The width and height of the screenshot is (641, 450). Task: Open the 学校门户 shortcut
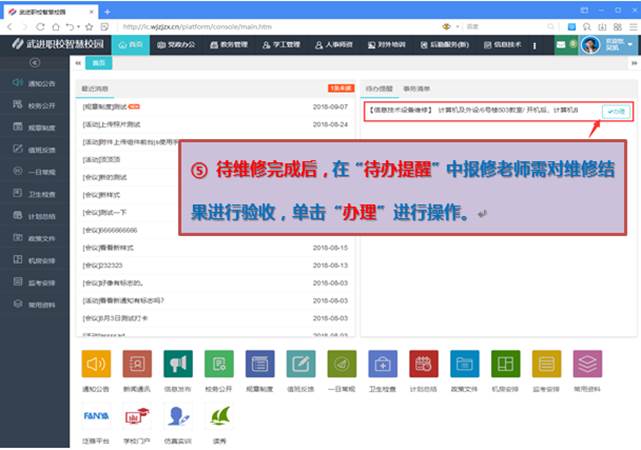pos(137,416)
